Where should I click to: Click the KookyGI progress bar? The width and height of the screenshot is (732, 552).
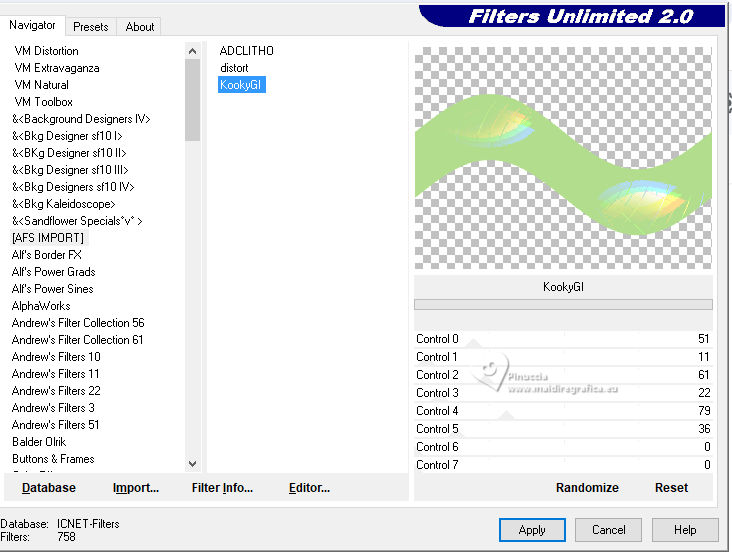(563, 304)
